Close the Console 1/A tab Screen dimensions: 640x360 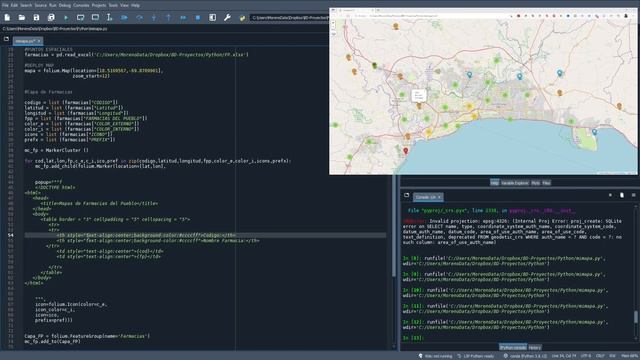coord(439,197)
